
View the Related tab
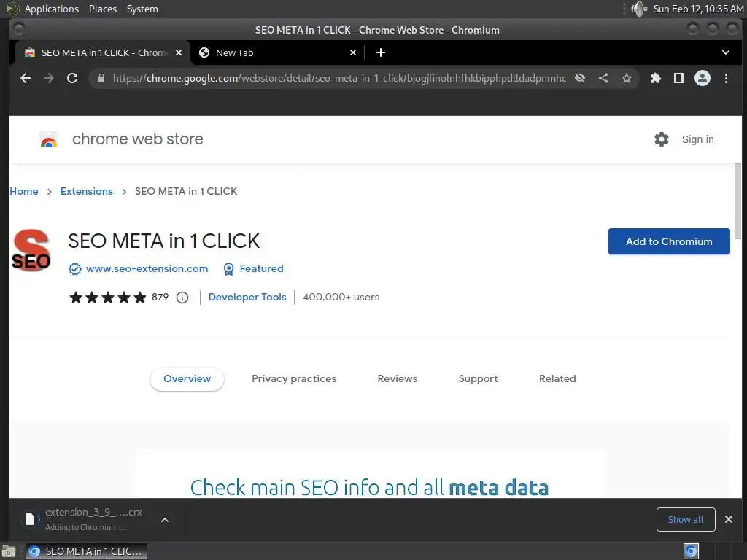tap(557, 378)
